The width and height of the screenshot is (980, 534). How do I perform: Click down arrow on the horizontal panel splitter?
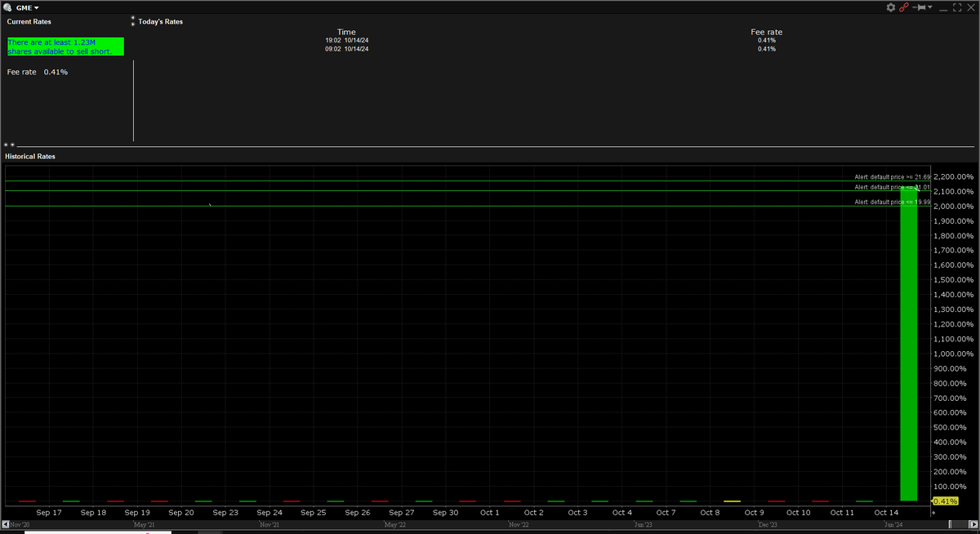pyautogui.click(x=12, y=145)
